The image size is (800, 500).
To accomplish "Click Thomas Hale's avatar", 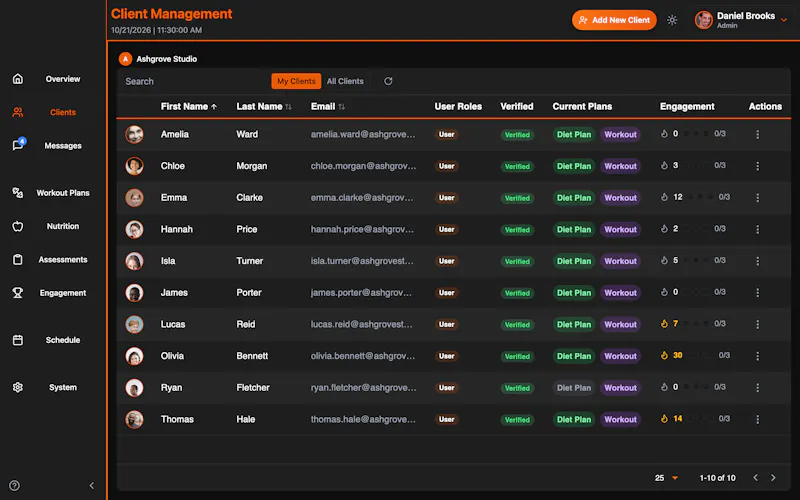I will pos(134,419).
